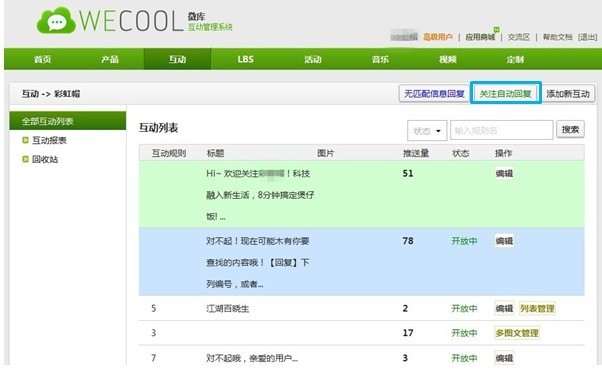Select 全部互动列表 in the sidebar
The image size is (602, 369).
coord(68,121)
